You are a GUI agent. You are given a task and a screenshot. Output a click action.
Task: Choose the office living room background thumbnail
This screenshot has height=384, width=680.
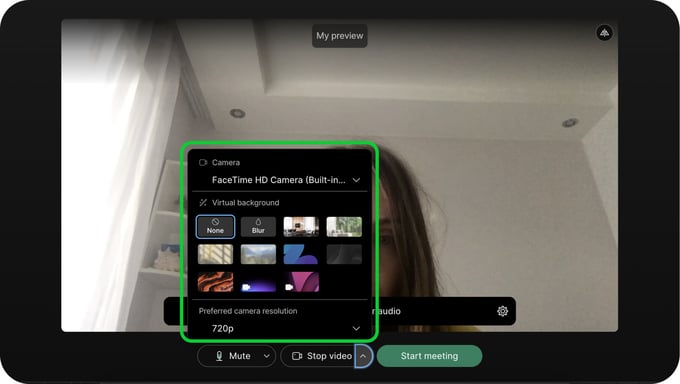pyautogui.click(x=301, y=226)
